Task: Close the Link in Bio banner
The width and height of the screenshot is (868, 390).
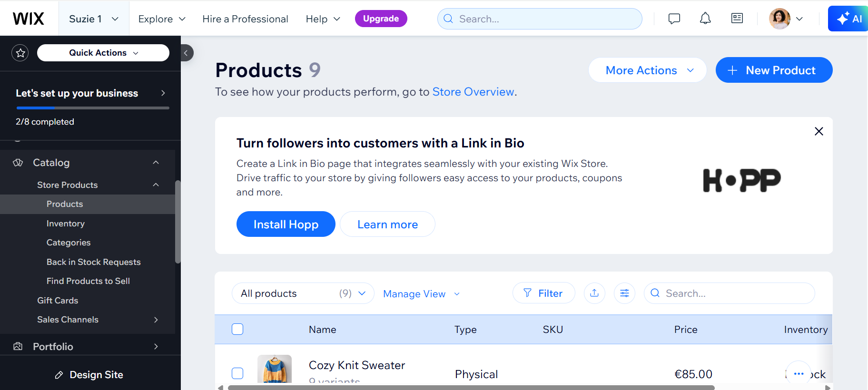Action: click(819, 131)
